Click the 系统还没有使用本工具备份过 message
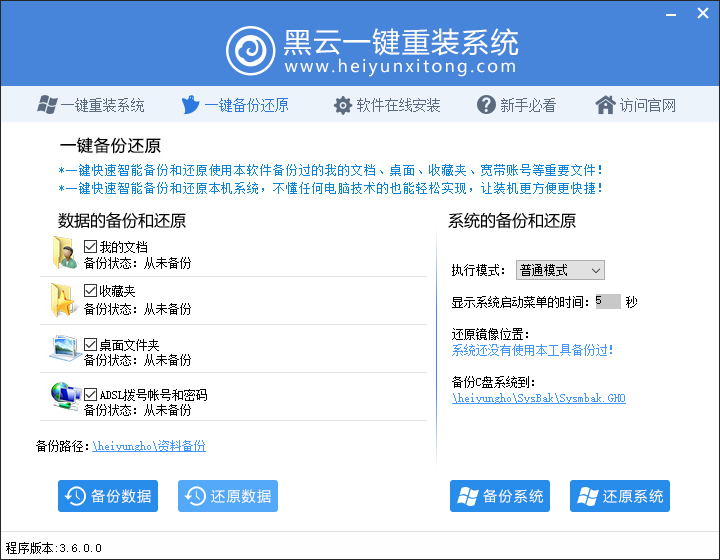 pos(533,350)
